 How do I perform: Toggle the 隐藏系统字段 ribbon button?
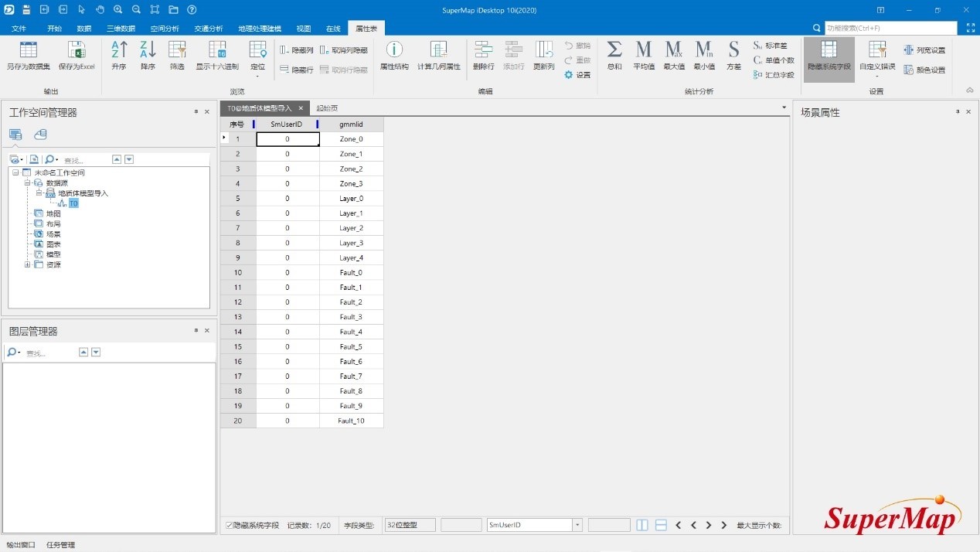tap(829, 56)
